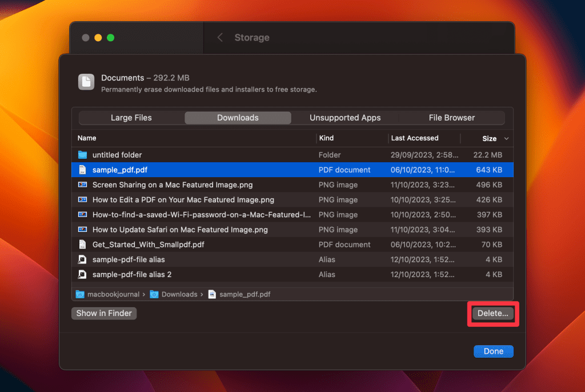Sort files by Last Accessed column
Screen dimensions: 585x392
tap(415, 138)
